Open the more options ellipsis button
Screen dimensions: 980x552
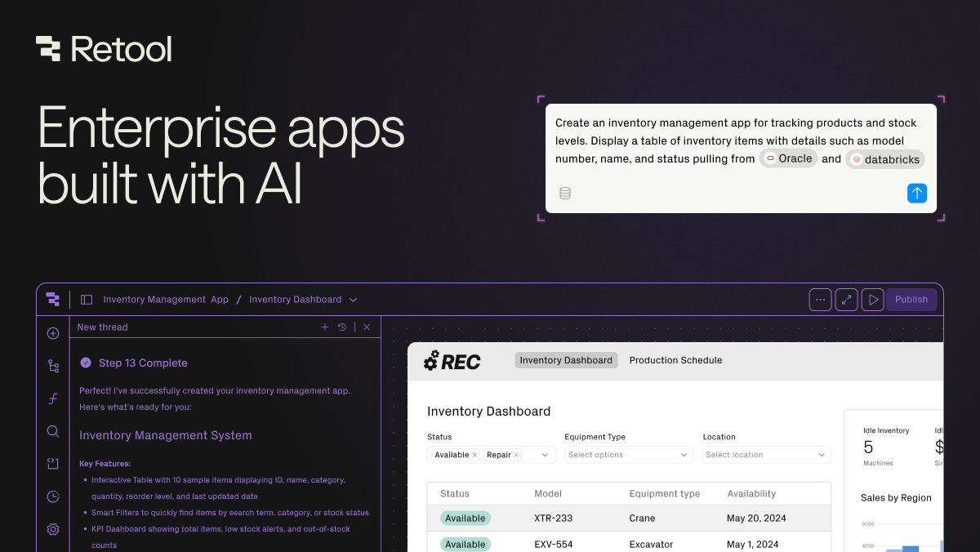820,300
